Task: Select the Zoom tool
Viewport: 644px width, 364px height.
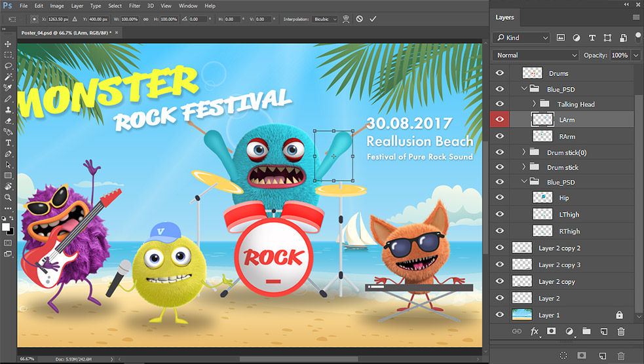Action: pyautogui.click(x=8, y=198)
